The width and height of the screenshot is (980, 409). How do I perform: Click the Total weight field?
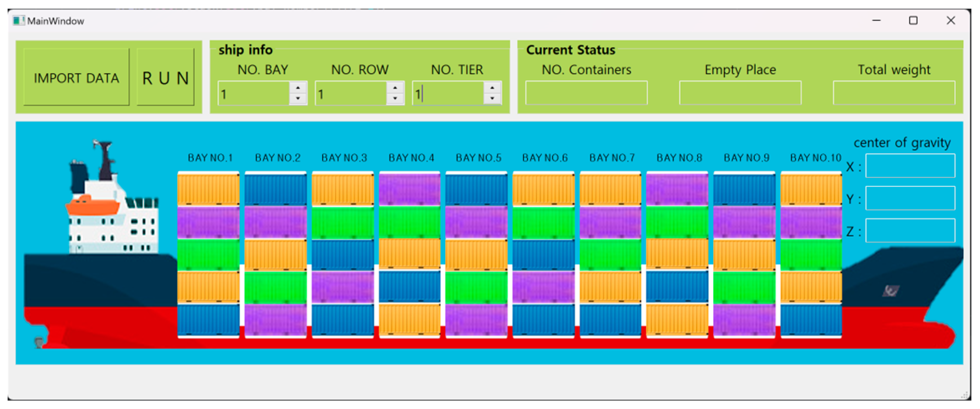click(x=893, y=93)
